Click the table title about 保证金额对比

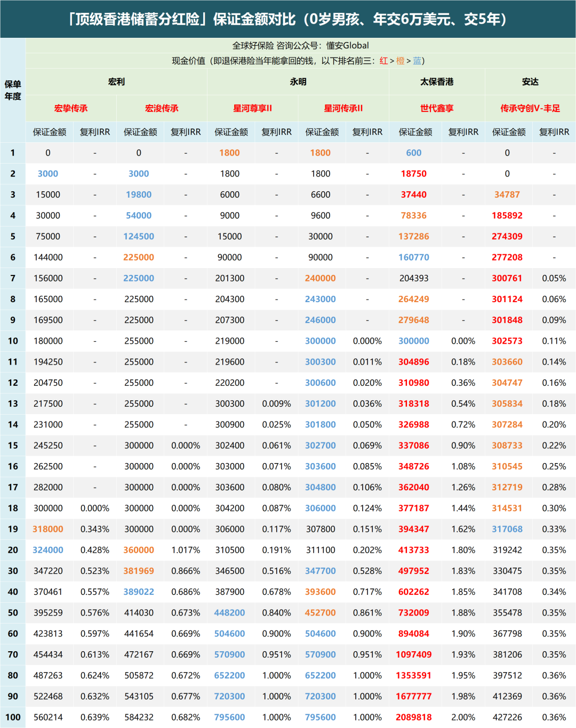point(288,19)
